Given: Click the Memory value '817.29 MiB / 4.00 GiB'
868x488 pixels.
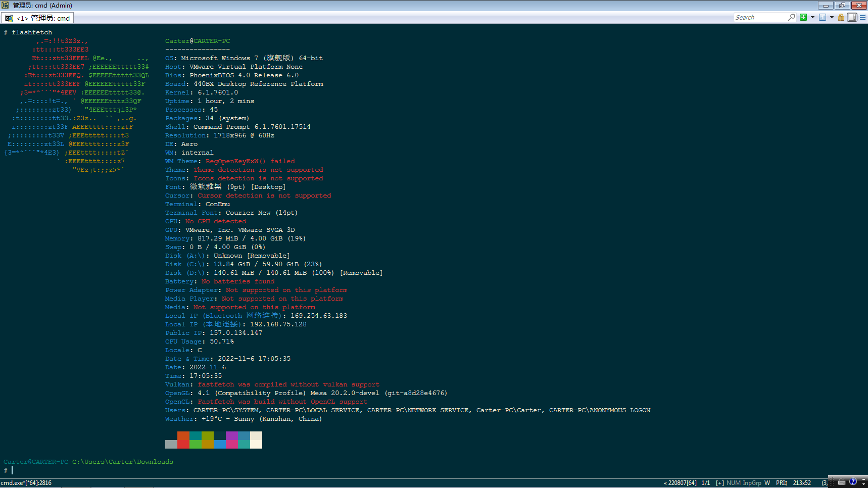Looking at the screenshot, I should point(240,238).
